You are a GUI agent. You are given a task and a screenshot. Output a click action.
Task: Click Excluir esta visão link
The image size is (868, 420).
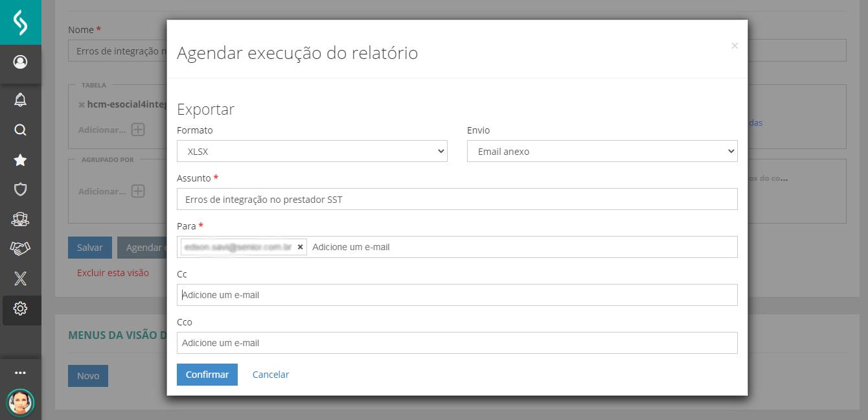113,273
